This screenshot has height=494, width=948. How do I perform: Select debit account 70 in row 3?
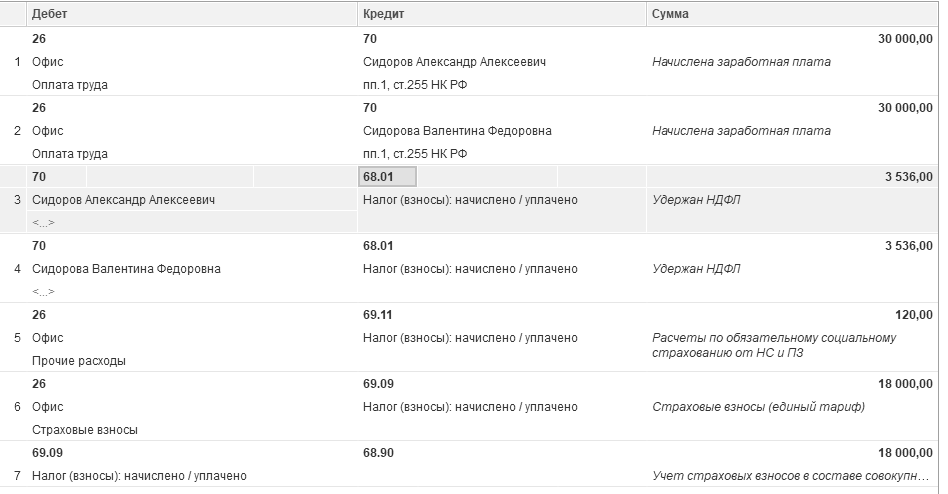coord(39,177)
